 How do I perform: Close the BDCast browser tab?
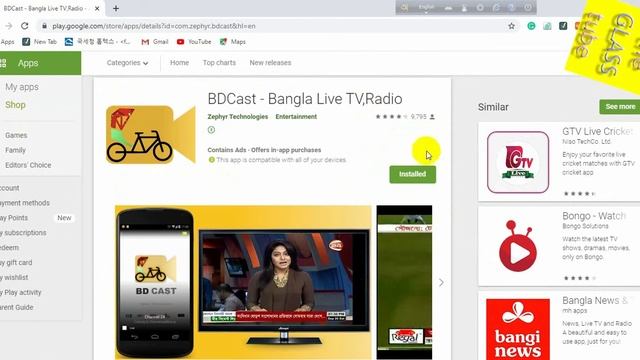click(97, 8)
